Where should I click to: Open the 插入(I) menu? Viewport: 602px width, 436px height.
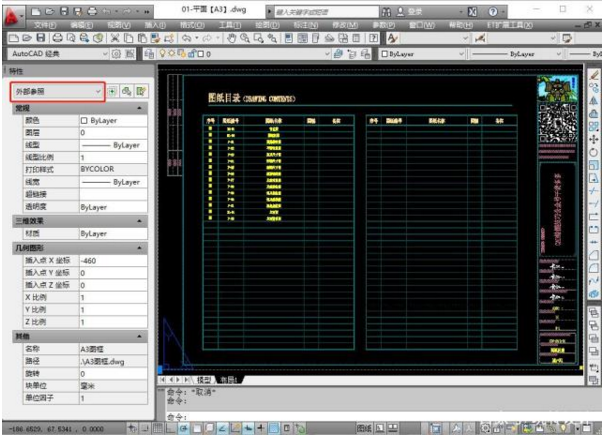click(155, 25)
